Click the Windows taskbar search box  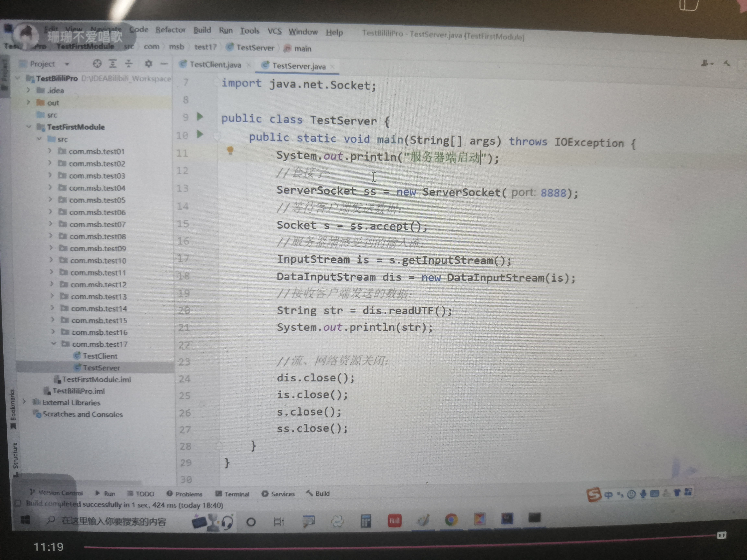pyautogui.click(x=113, y=522)
